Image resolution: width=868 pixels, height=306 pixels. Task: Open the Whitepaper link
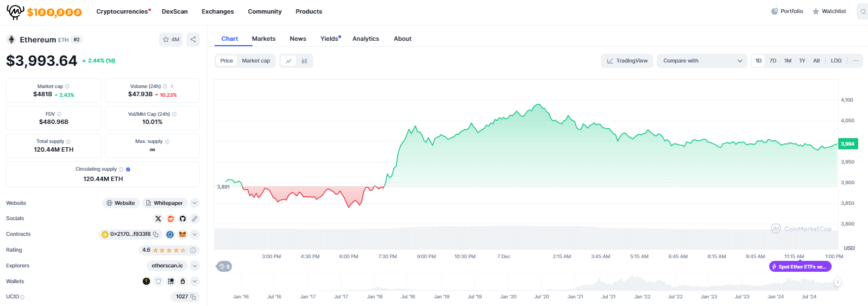165,203
